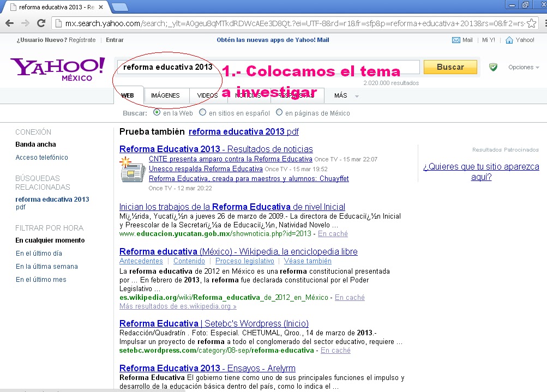
Task: Open a new browser tab
Action: pos(120,7)
